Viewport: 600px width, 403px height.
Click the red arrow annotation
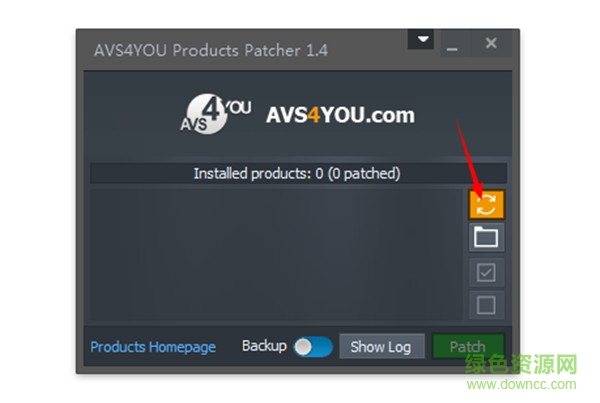[469, 158]
